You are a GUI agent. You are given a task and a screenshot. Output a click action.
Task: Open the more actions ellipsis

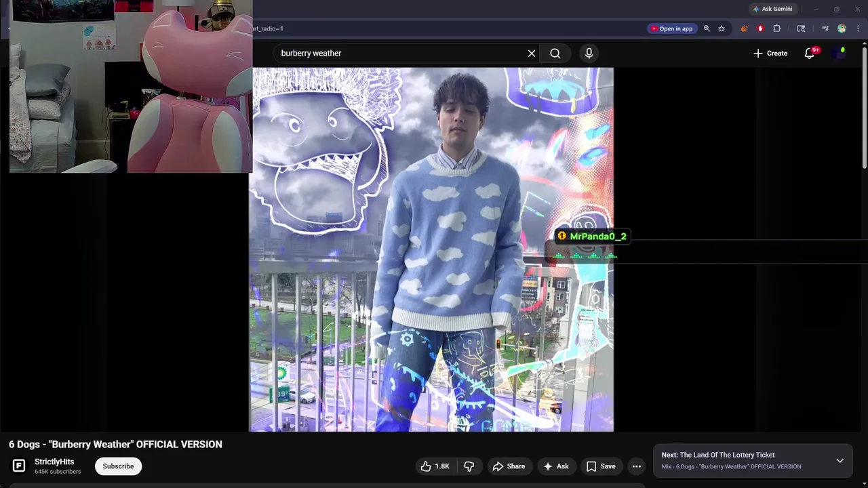click(x=636, y=466)
